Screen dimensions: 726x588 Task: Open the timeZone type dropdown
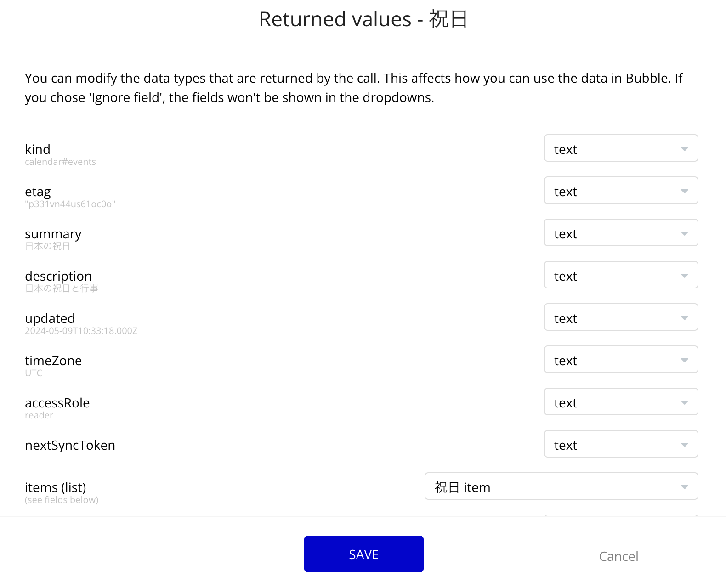coord(620,360)
